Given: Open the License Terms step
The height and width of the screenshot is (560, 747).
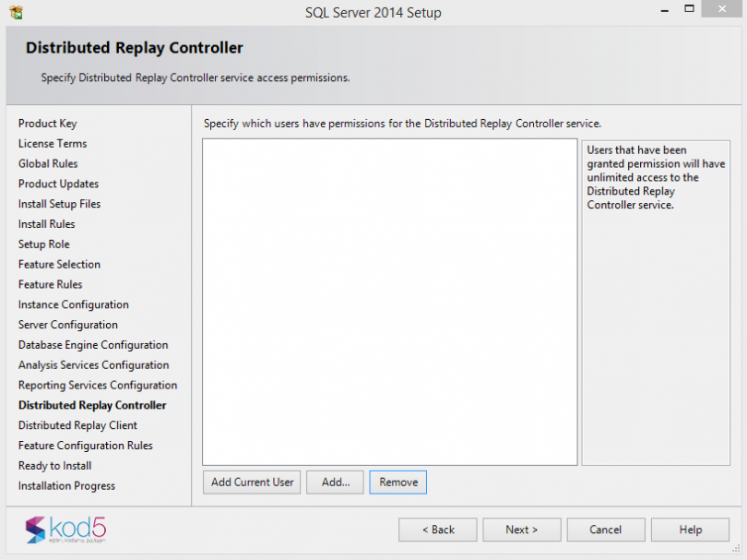Looking at the screenshot, I should pyautogui.click(x=51, y=143).
